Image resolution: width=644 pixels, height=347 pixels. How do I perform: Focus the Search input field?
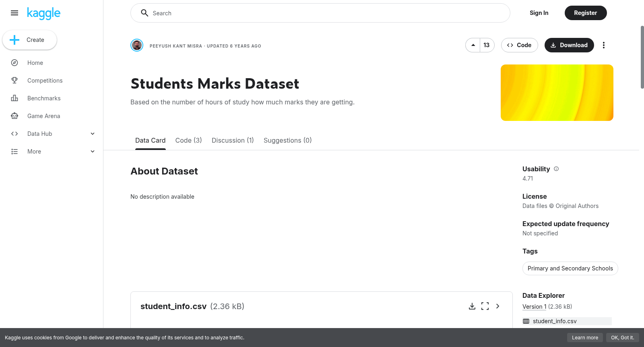tap(320, 13)
